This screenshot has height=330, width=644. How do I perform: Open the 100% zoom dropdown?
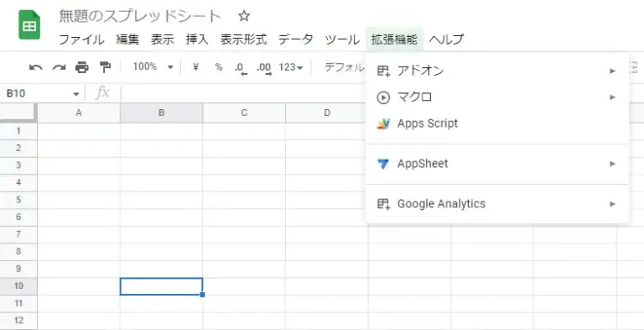click(x=153, y=66)
